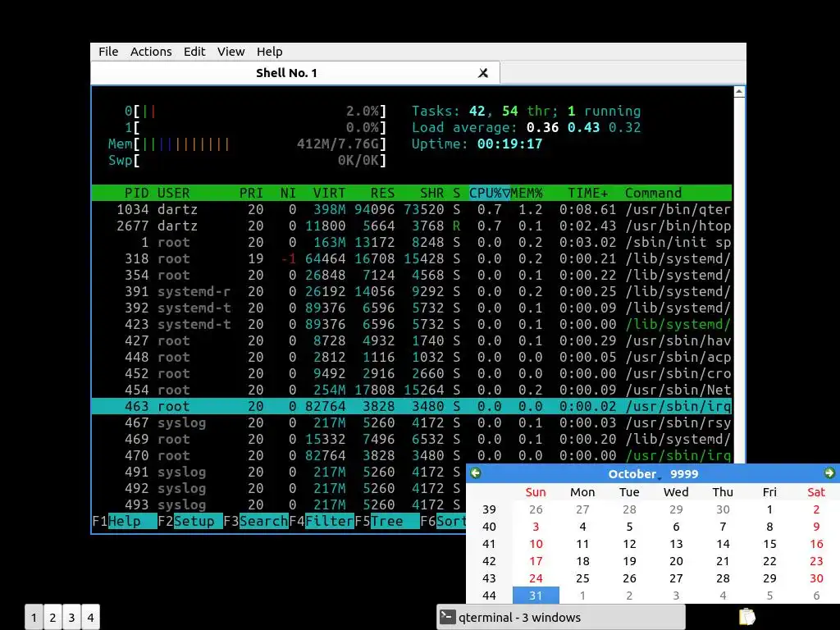
Task: Sort by the USER column header
Action: [174, 193]
